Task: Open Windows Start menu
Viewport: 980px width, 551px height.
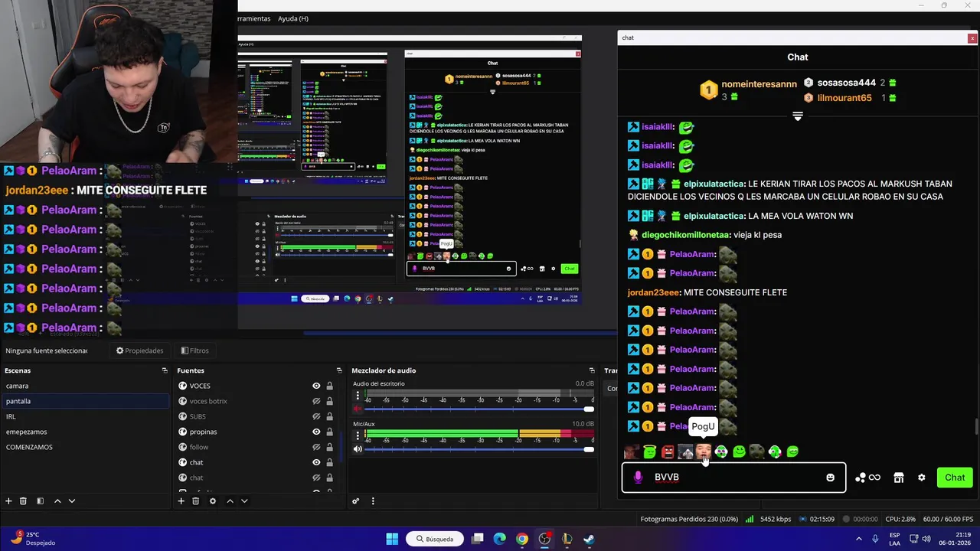Action: [392, 539]
